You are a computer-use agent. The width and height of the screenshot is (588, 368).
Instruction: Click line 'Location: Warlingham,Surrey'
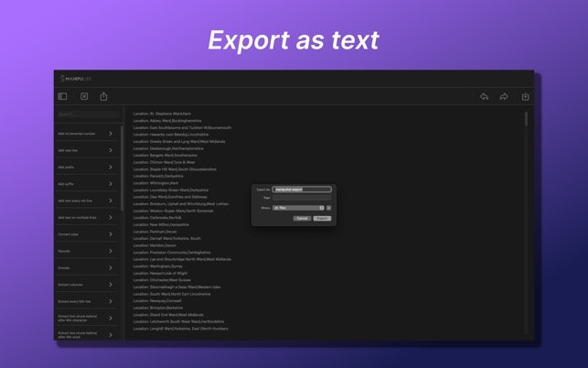pyautogui.click(x=158, y=266)
